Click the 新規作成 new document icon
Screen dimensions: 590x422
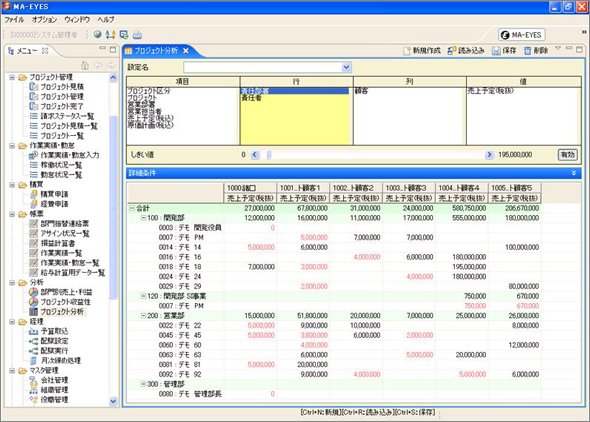[x=406, y=51]
